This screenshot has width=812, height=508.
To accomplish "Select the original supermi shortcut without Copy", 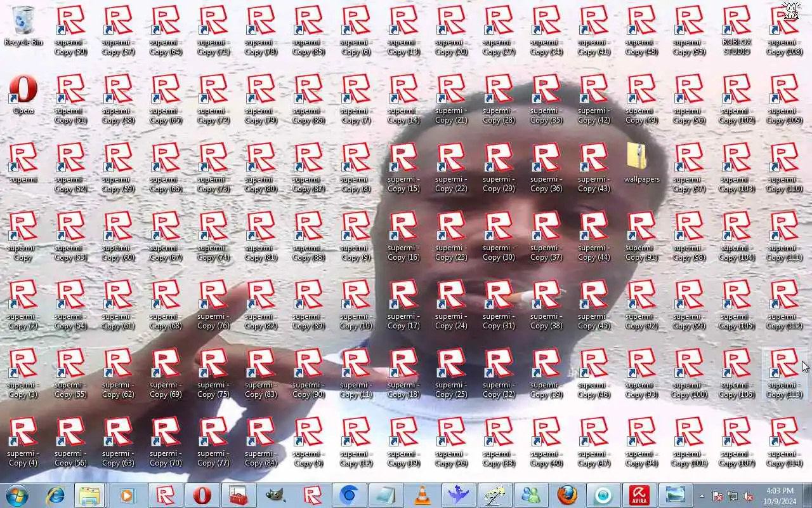I will point(23,163).
